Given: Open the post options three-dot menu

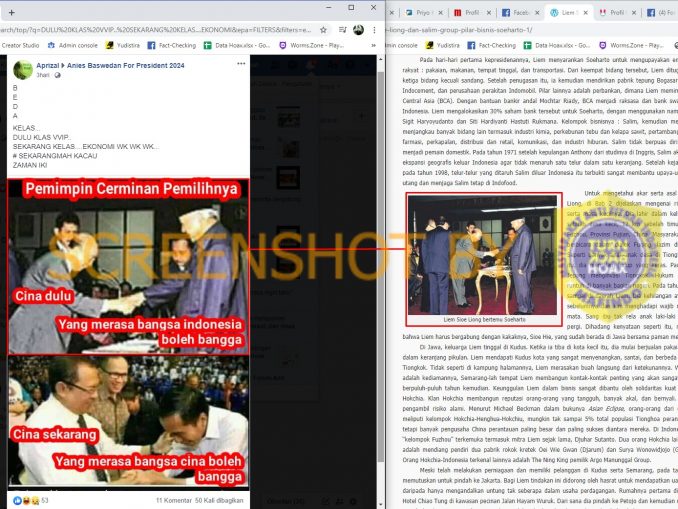Looking at the screenshot, I should click(241, 64).
